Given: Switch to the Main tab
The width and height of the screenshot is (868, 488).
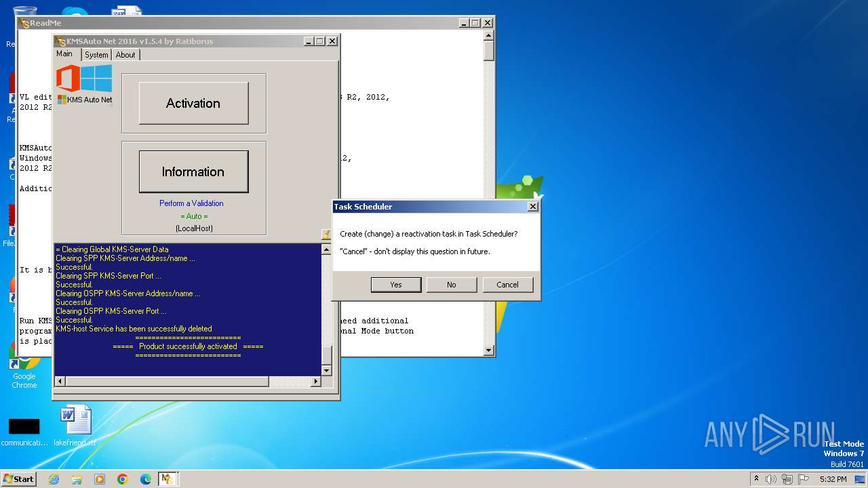Looking at the screenshot, I should click(x=64, y=54).
